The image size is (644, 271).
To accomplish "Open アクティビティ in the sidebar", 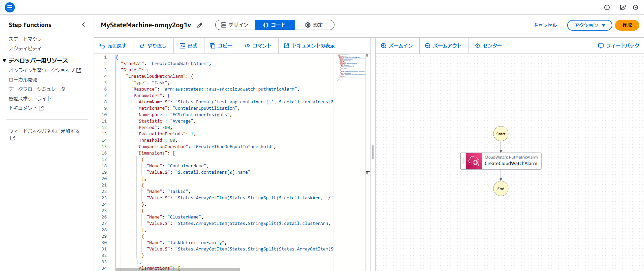I will [25, 48].
